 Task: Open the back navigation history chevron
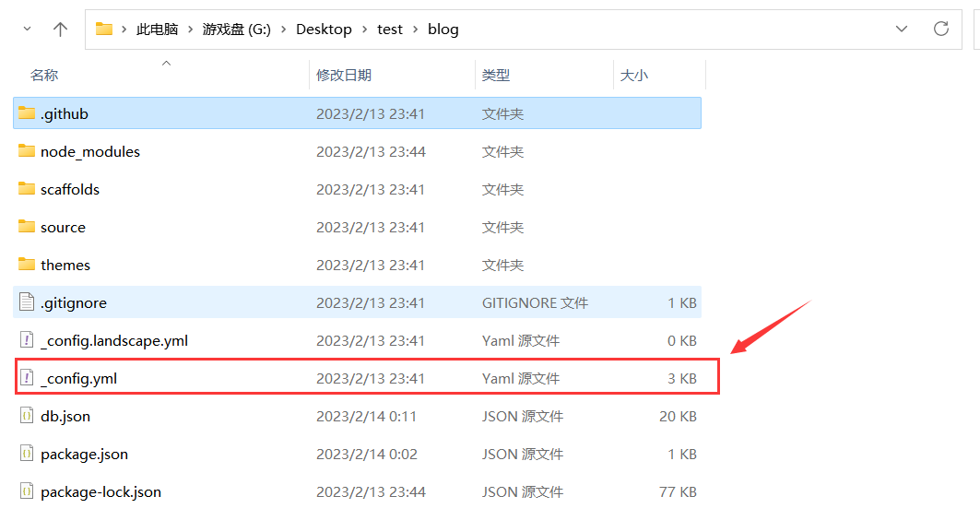tap(27, 29)
